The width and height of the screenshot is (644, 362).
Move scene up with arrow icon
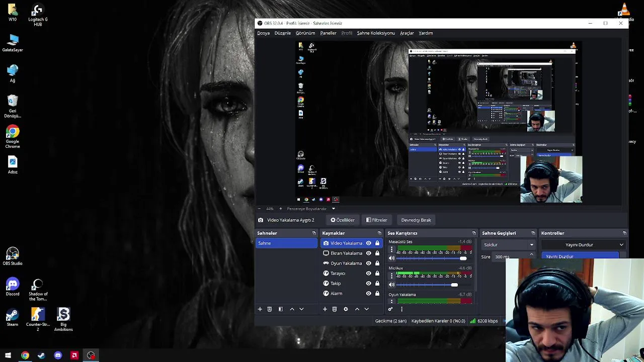[292, 309]
